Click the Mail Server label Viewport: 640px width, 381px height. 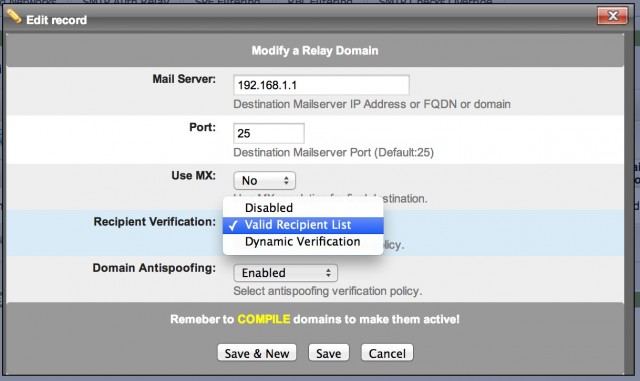184,79
